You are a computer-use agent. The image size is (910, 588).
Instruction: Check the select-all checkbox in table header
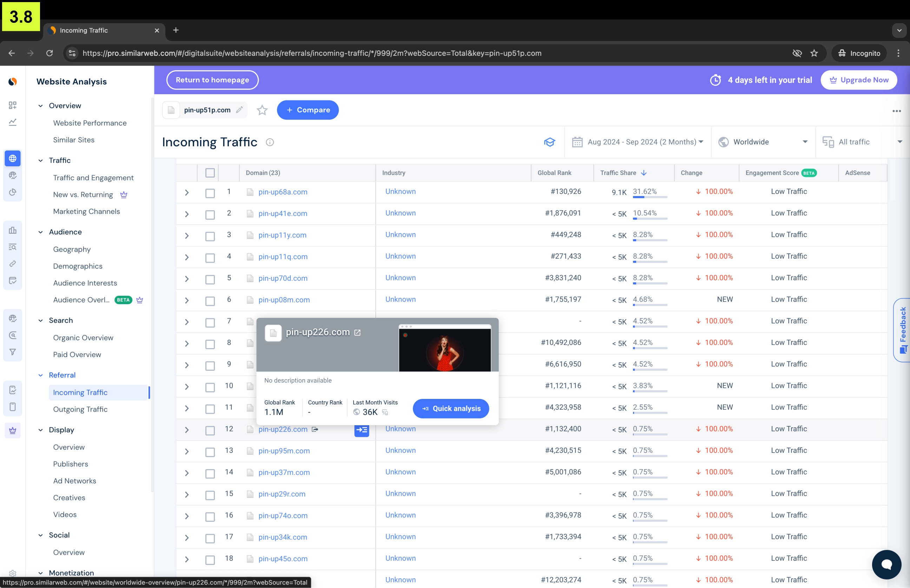click(210, 173)
